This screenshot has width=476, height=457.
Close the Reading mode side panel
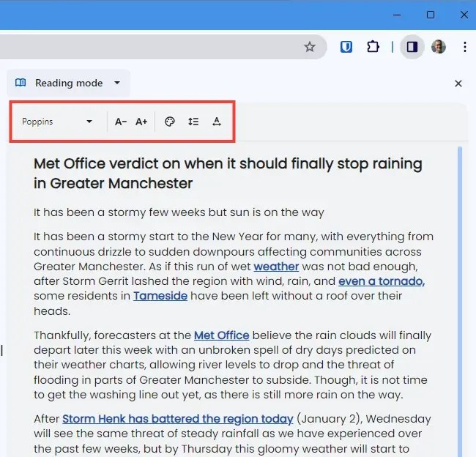click(x=458, y=83)
